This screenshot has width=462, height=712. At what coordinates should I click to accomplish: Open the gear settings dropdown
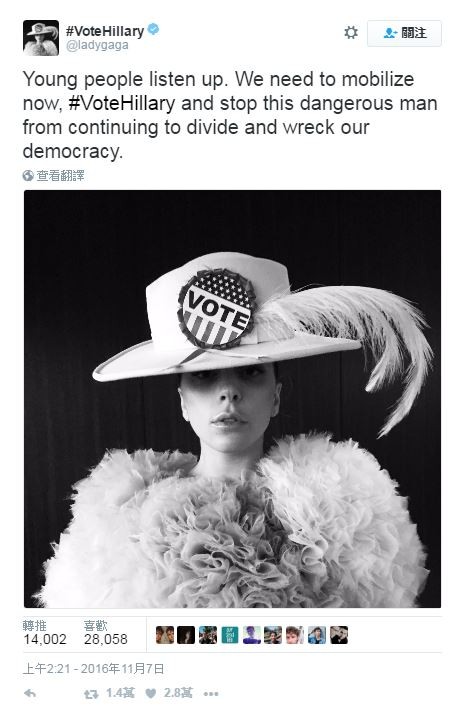tap(351, 33)
